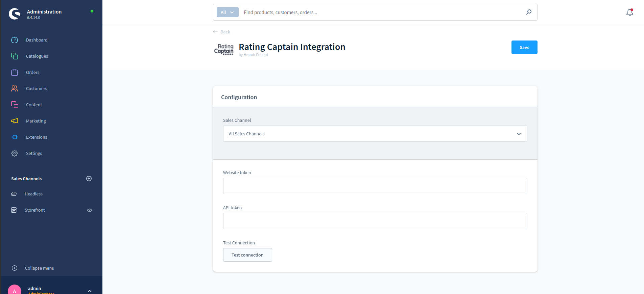The width and height of the screenshot is (644, 294).
Task: Click the Test connection button
Action: (x=247, y=255)
